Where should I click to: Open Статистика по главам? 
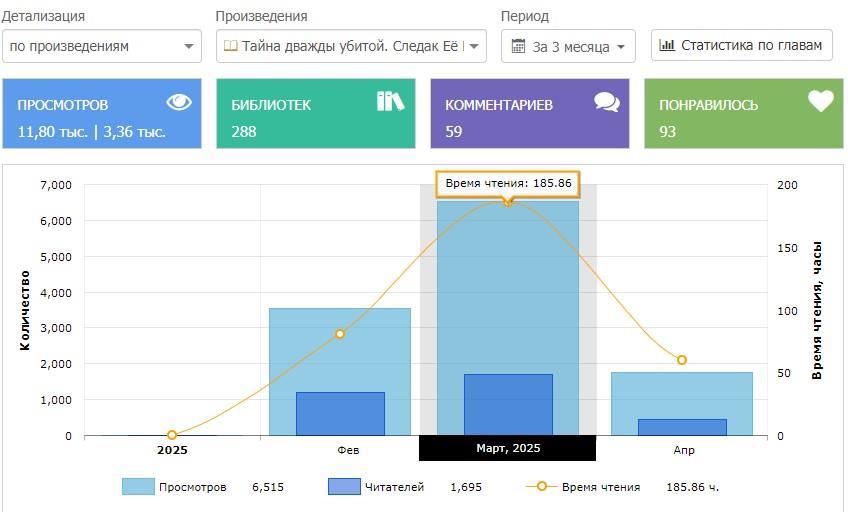[x=741, y=45]
